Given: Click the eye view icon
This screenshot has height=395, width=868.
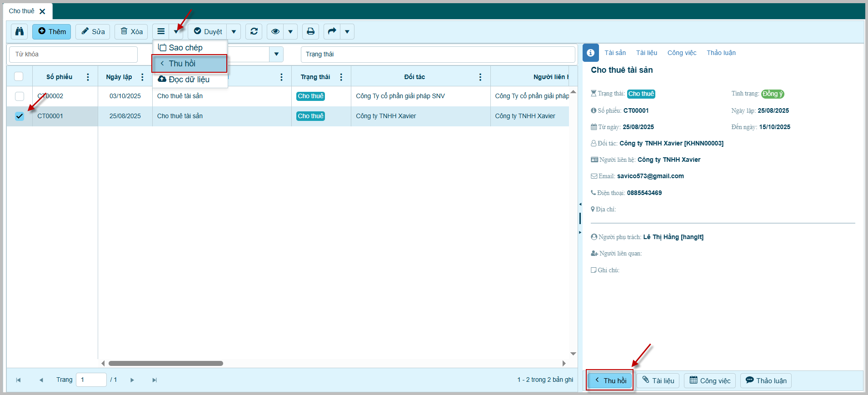Looking at the screenshot, I should point(275,31).
